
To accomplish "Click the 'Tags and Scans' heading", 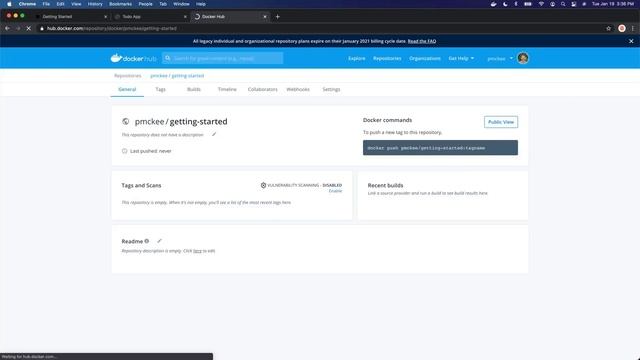I will [x=141, y=185].
